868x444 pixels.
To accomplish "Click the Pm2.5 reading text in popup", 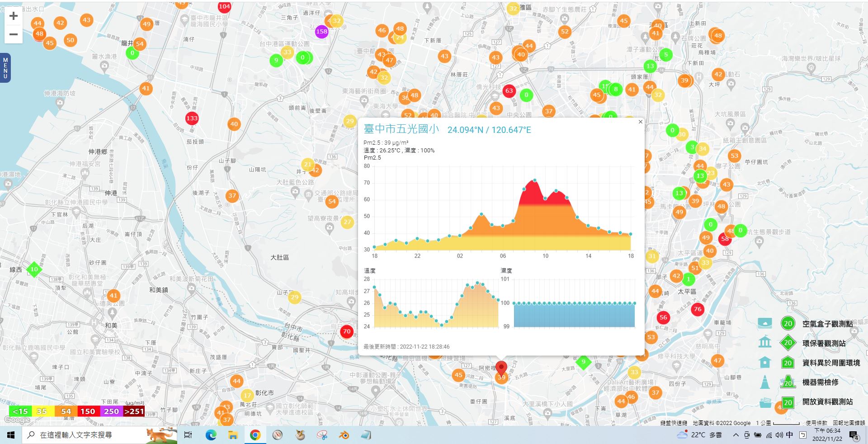I will 386,142.
